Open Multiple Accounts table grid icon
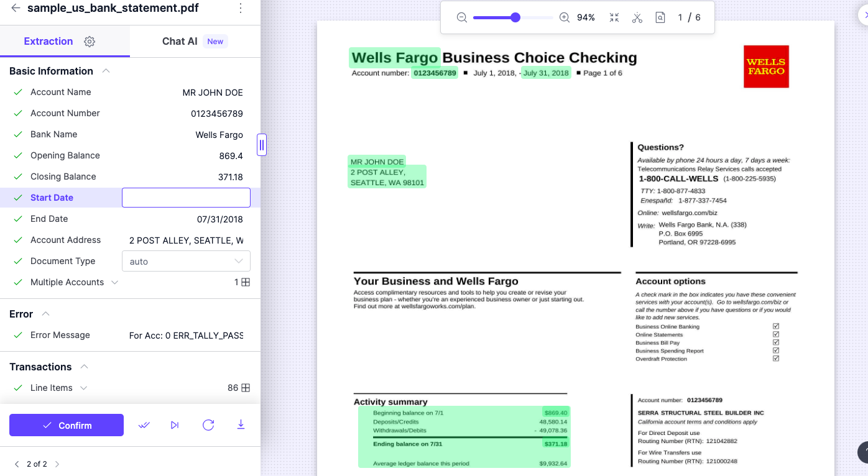This screenshot has width=868, height=476. tap(246, 282)
